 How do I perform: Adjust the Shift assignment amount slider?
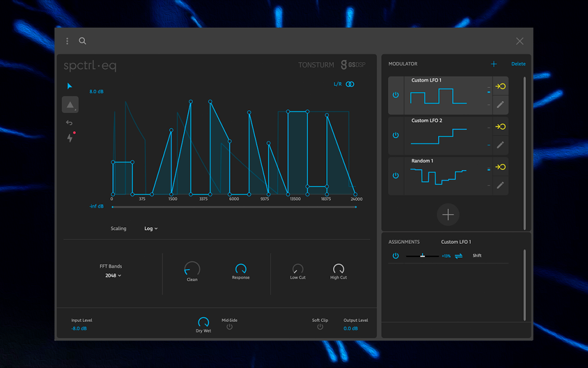[x=422, y=256]
